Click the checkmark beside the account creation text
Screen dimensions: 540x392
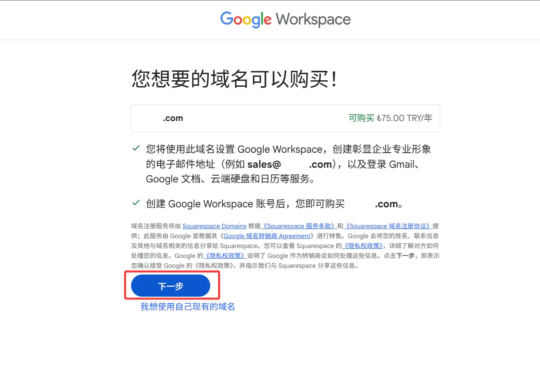click(136, 203)
